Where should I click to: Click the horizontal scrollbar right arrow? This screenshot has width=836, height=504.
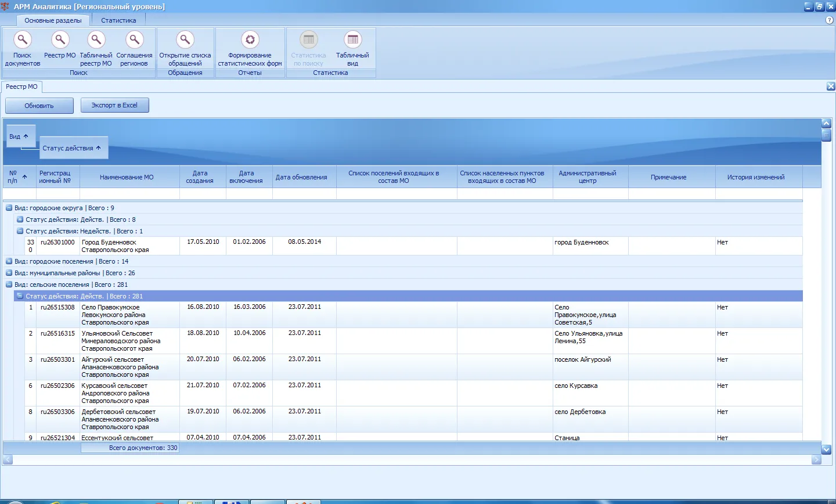816,460
